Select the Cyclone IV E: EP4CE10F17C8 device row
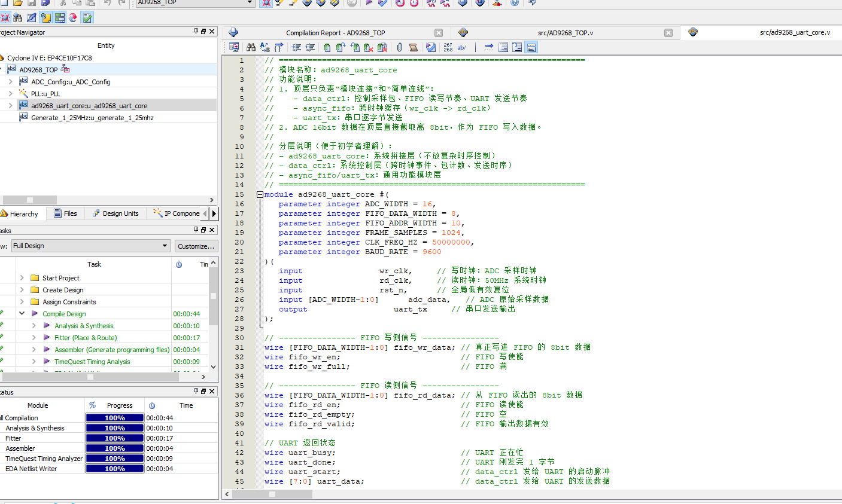The image size is (842, 504). [x=50, y=58]
